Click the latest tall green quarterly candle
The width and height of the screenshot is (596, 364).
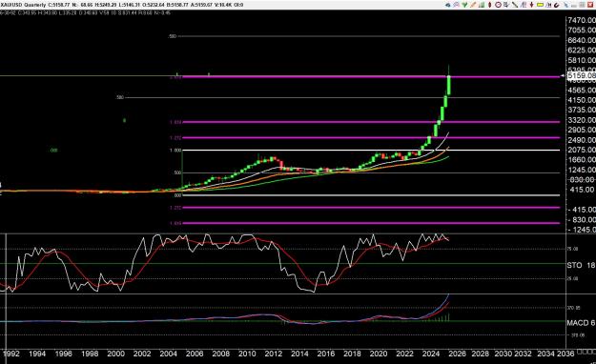tap(449, 85)
